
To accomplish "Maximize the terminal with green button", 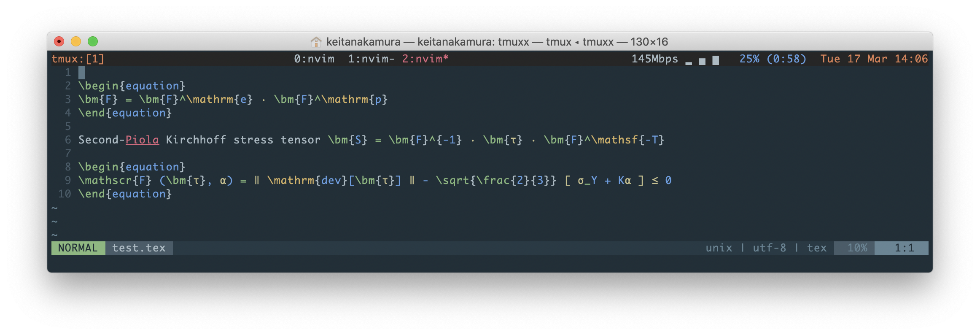I will point(93,41).
